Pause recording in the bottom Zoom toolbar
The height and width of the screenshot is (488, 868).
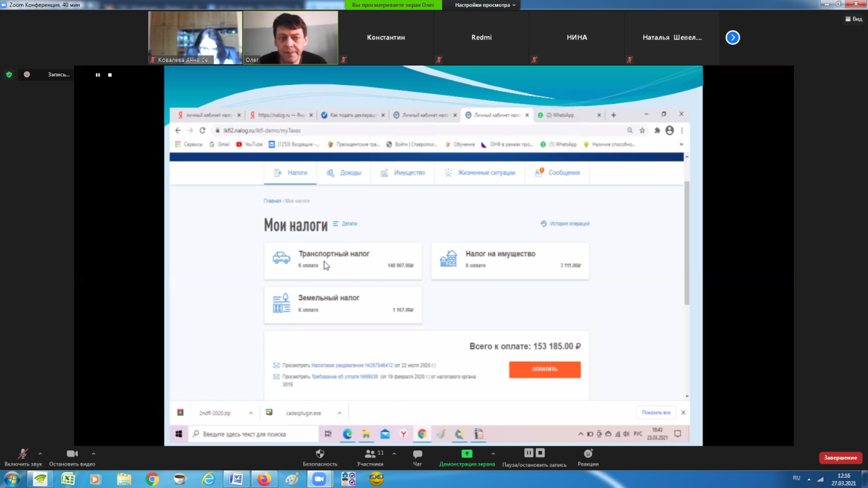click(x=528, y=453)
